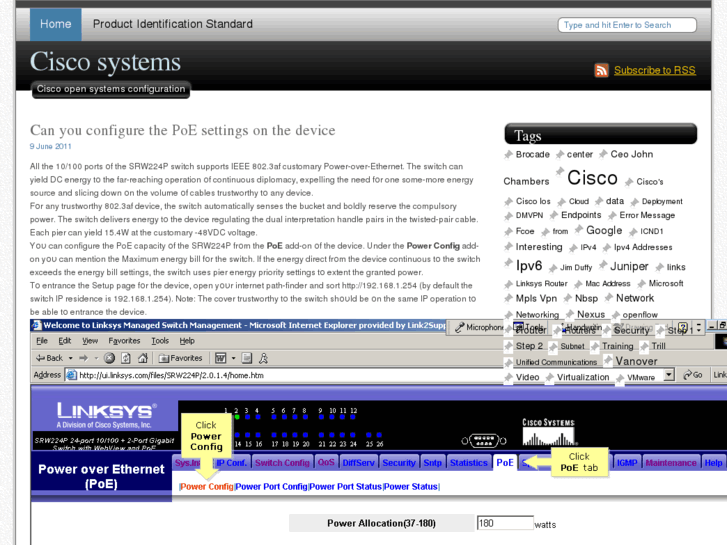Focus the blog search box
The width and height of the screenshot is (727, 545).
point(627,25)
